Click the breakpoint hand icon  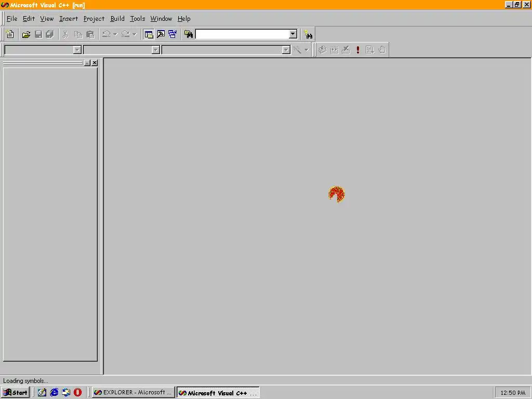(x=382, y=50)
